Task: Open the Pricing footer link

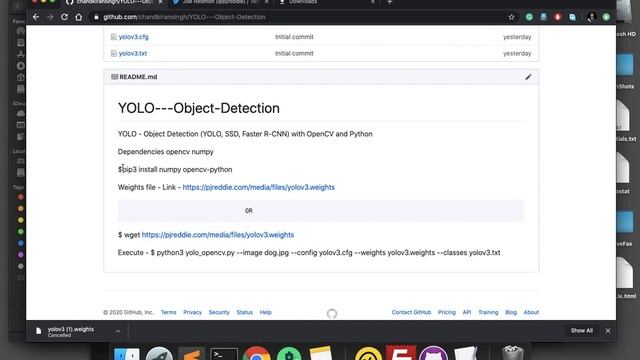Action: pyautogui.click(x=447, y=312)
